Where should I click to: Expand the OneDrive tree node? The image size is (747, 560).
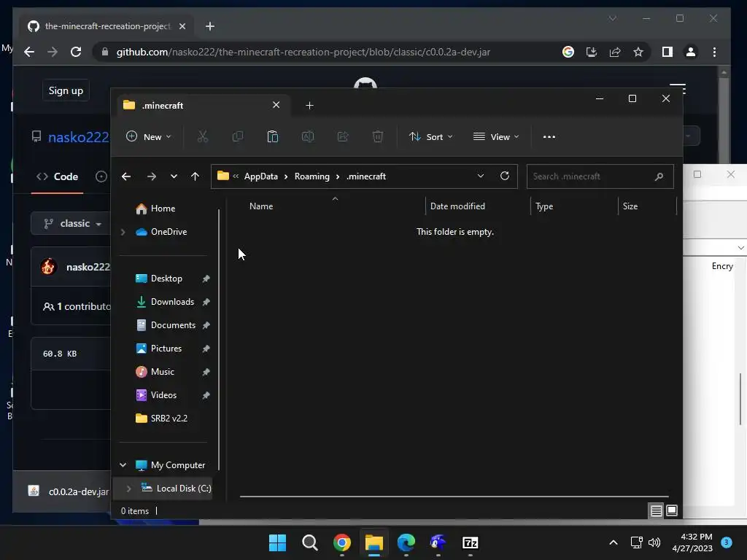[123, 232]
